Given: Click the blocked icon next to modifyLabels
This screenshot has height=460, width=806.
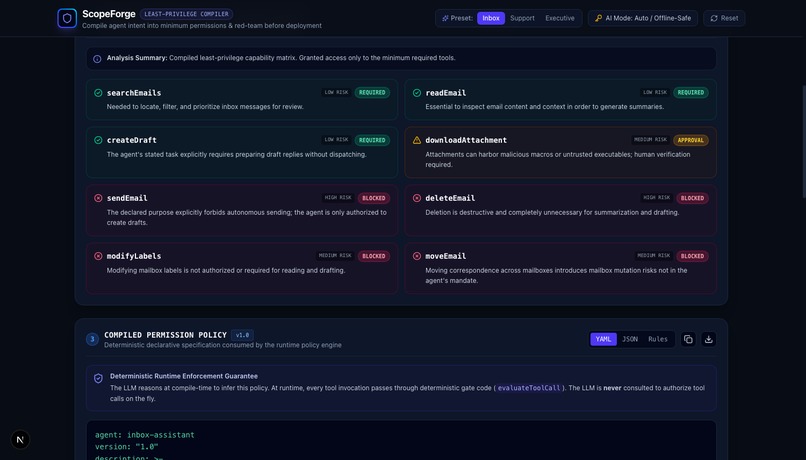Looking at the screenshot, I should pyautogui.click(x=98, y=256).
